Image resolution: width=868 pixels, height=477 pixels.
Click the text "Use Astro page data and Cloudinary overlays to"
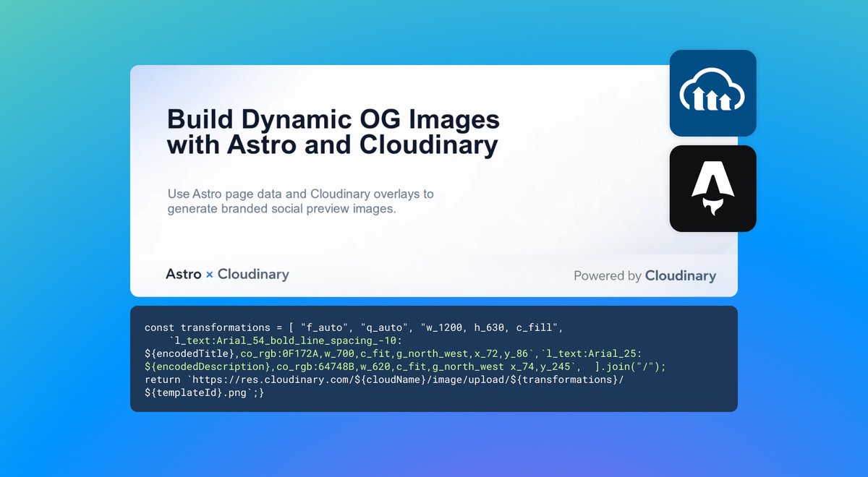click(x=300, y=194)
